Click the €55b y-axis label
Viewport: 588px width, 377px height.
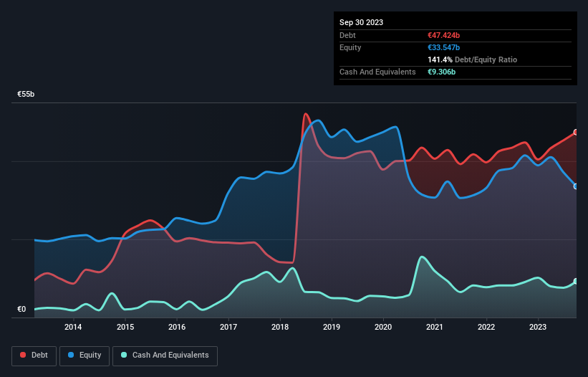coord(26,94)
